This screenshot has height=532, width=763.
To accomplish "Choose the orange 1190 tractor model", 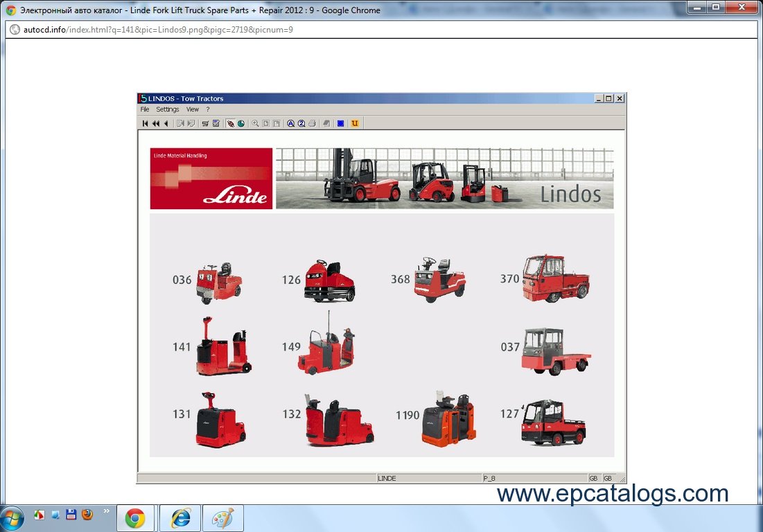I will (448, 418).
